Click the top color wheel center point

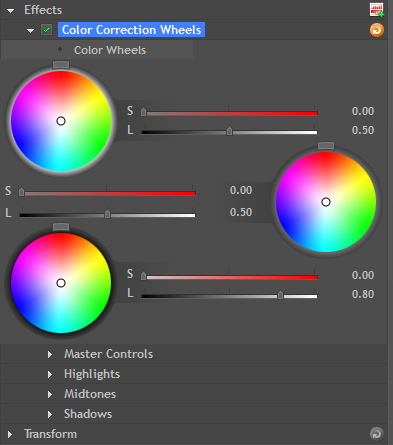tap(61, 121)
